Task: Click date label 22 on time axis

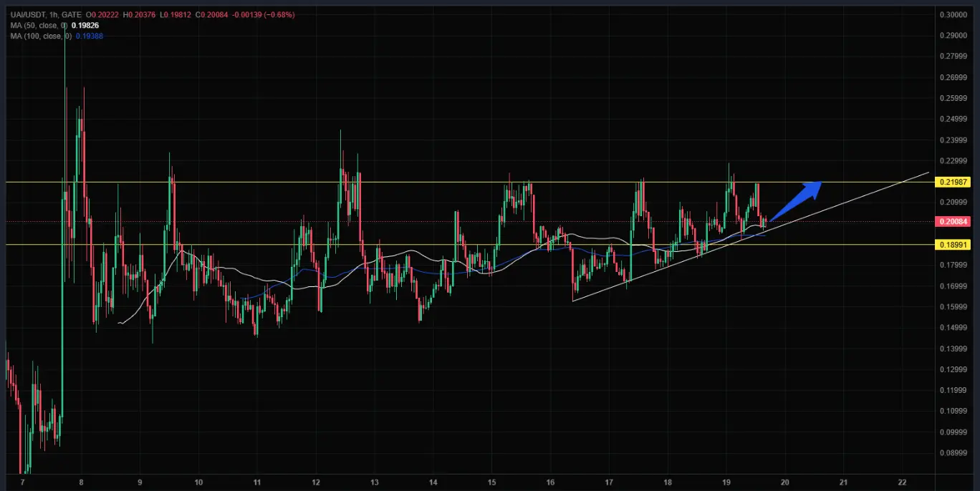Action: tap(902, 482)
